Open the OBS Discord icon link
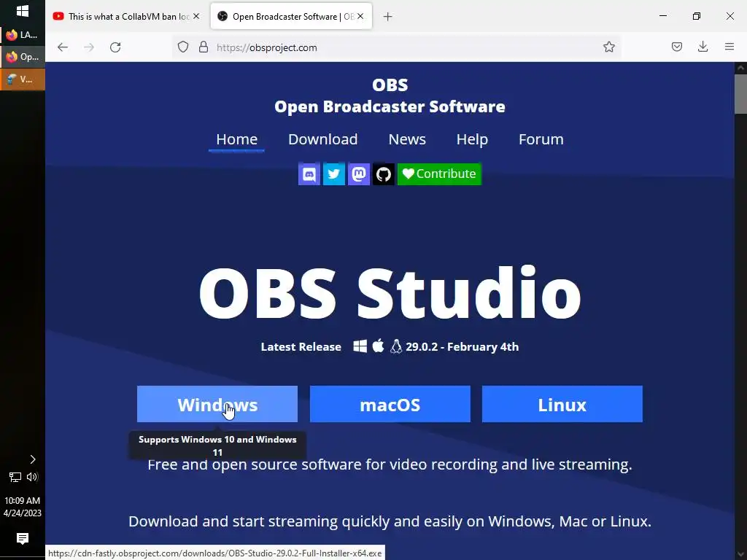747x560 pixels. tap(309, 174)
